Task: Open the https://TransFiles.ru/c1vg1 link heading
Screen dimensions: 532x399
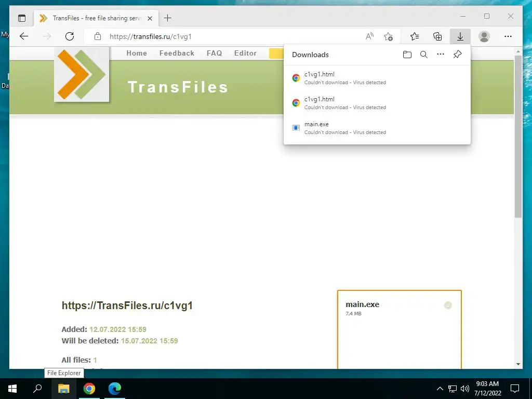Action: (x=127, y=305)
